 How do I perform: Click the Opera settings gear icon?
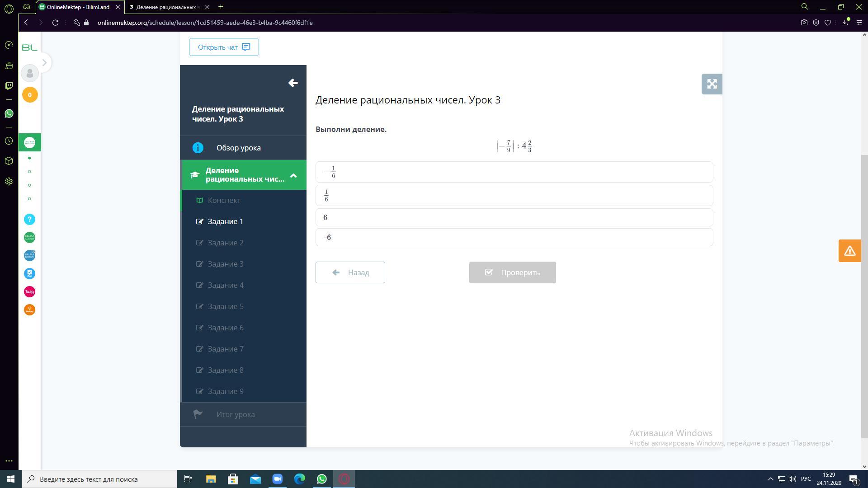coord(9,182)
